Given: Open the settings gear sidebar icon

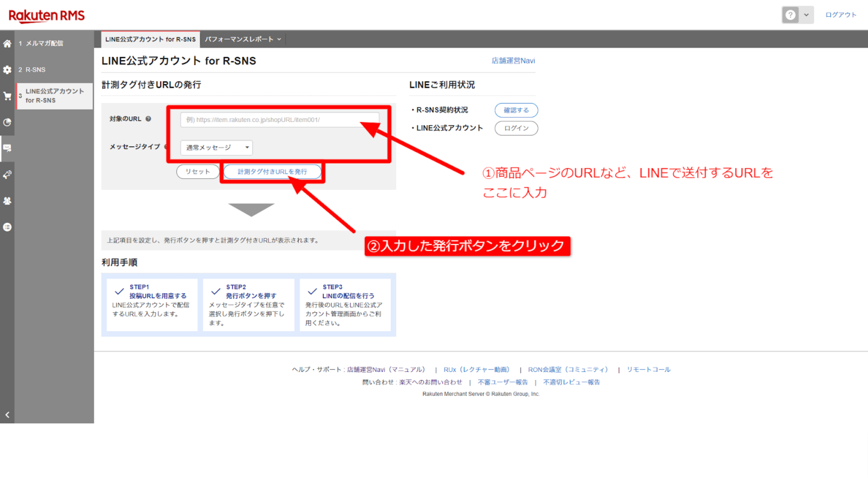Looking at the screenshot, I should (x=7, y=70).
